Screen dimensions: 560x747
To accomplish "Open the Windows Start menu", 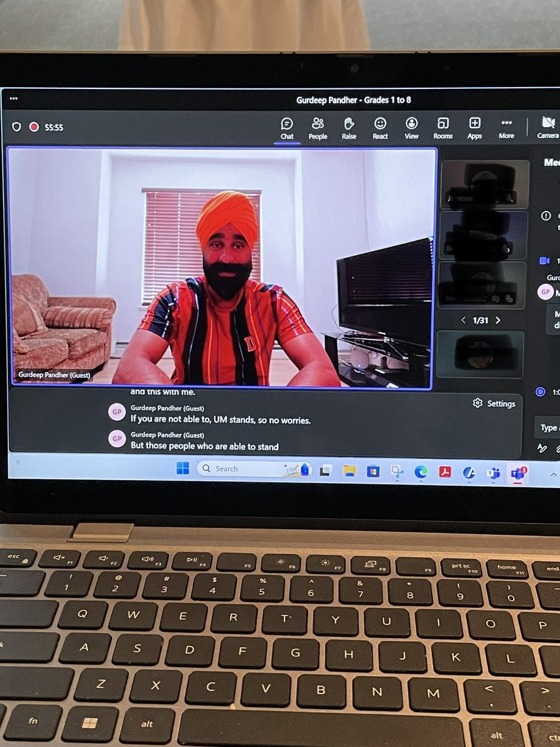I will tap(182, 468).
